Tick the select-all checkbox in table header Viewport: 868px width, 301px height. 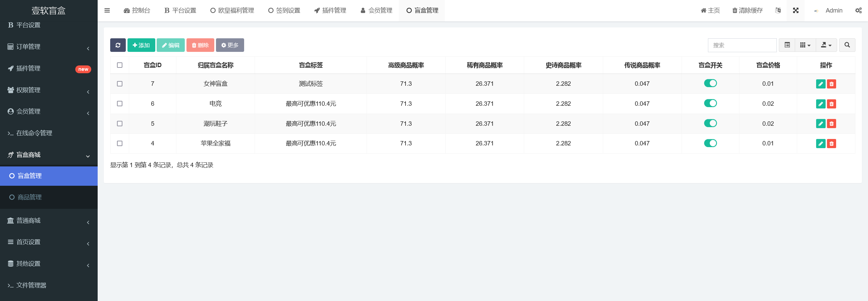point(120,65)
